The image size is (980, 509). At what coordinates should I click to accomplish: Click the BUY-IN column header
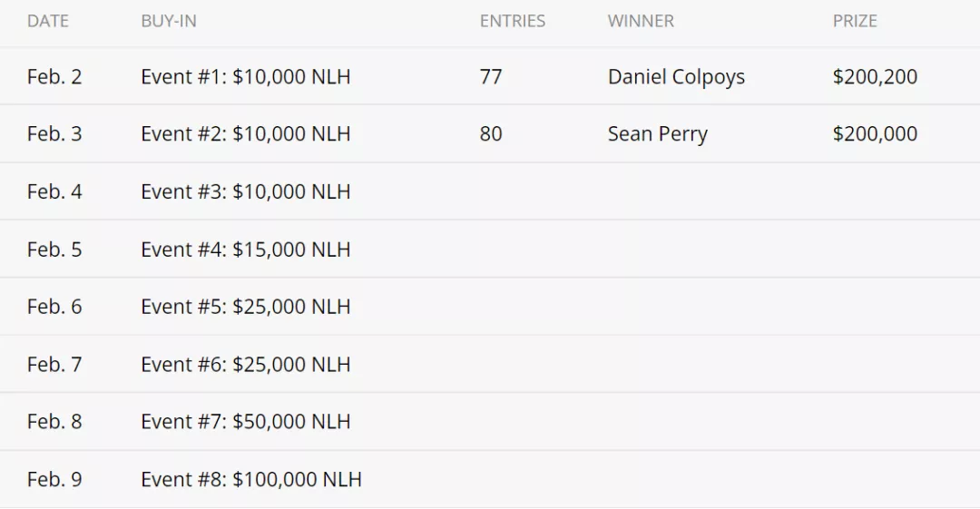(x=169, y=21)
